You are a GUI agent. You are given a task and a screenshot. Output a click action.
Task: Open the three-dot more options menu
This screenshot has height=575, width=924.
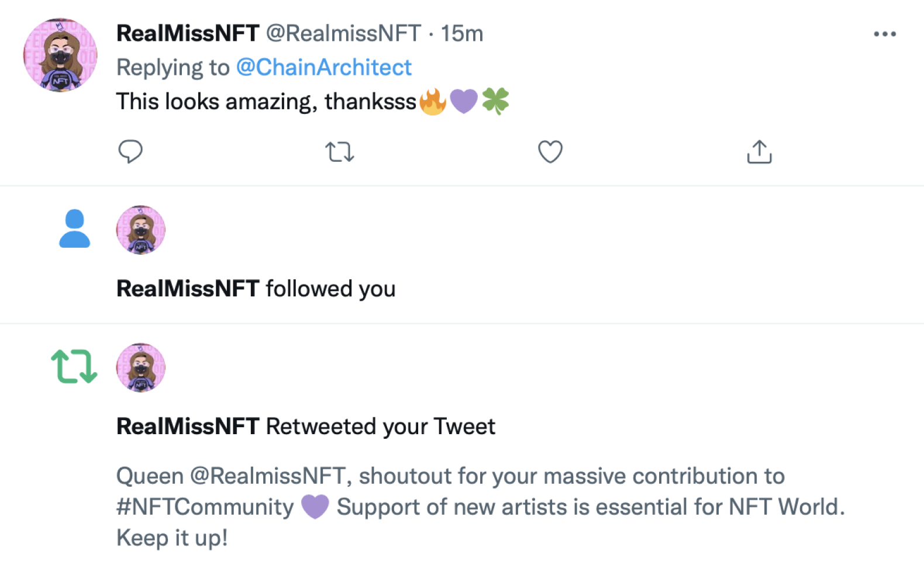[x=884, y=34]
